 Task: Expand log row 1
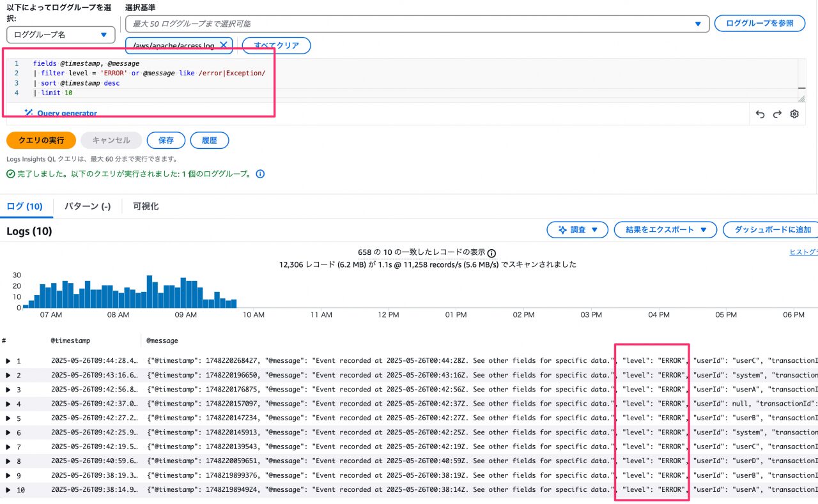click(8, 361)
